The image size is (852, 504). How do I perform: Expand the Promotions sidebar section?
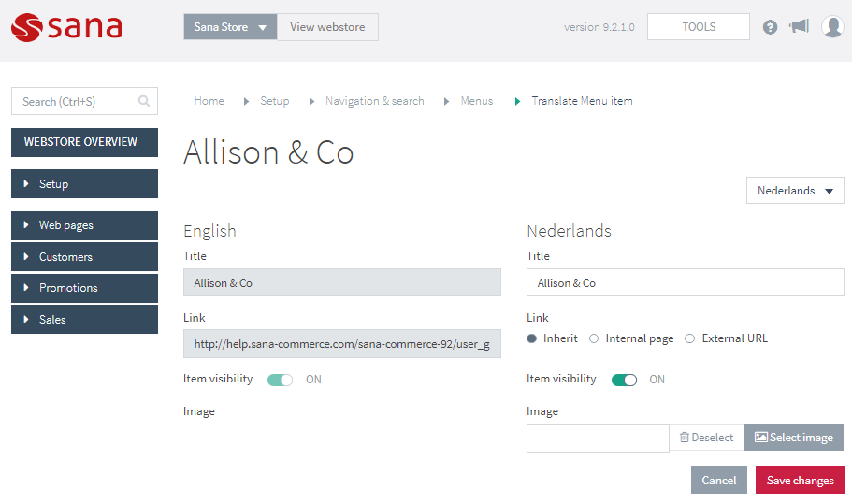(84, 288)
